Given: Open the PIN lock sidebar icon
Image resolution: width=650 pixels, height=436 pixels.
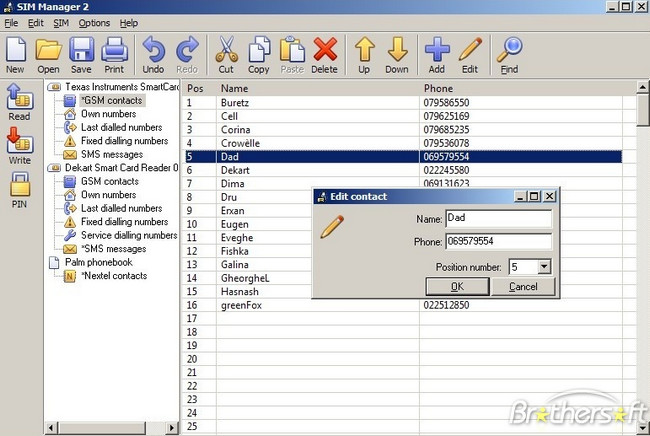Looking at the screenshot, I should click(x=19, y=187).
